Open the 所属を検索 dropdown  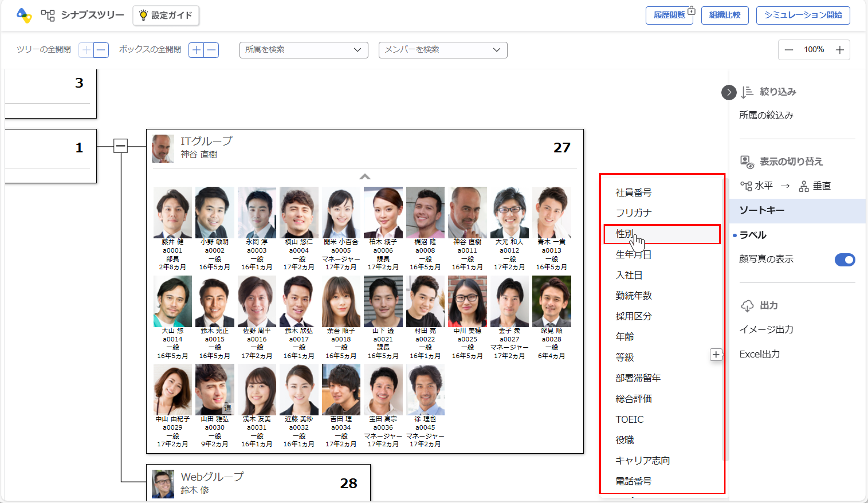point(303,50)
